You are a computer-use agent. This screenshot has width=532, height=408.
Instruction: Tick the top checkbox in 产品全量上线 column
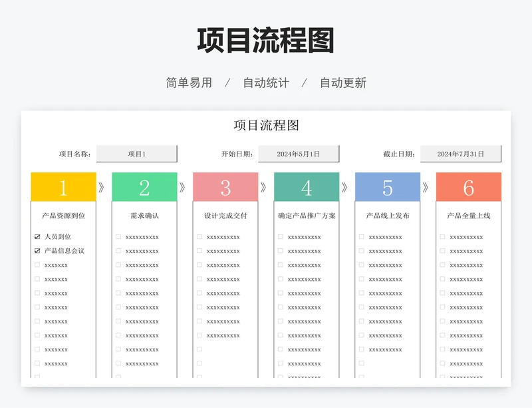[442, 237]
